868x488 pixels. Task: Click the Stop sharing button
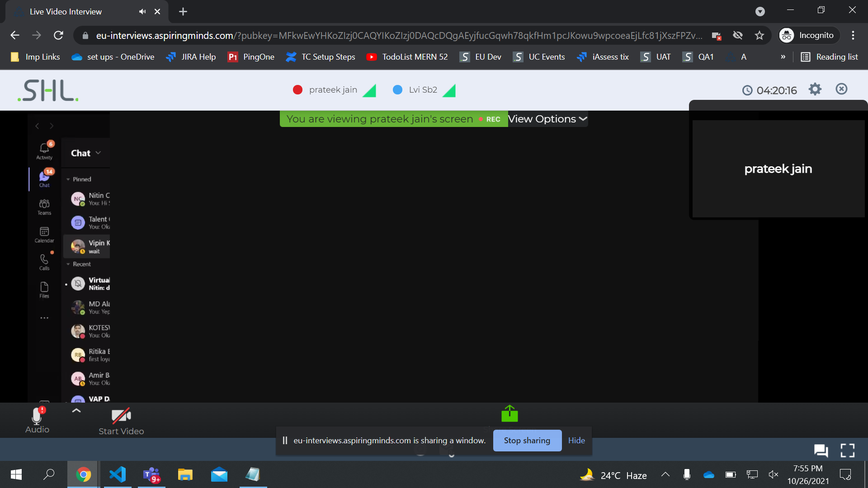tap(527, 441)
